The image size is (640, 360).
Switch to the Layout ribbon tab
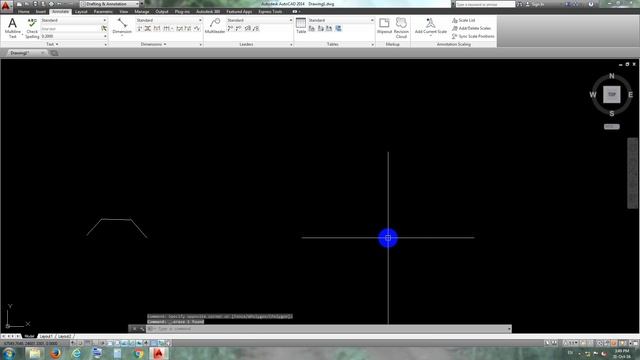[81, 11]
